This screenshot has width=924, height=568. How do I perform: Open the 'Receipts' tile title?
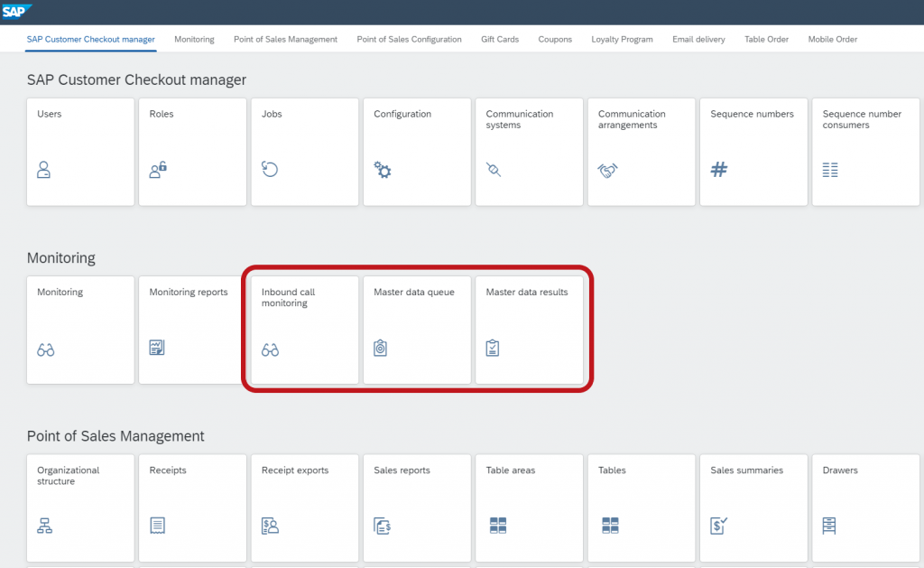coord(168,470)
